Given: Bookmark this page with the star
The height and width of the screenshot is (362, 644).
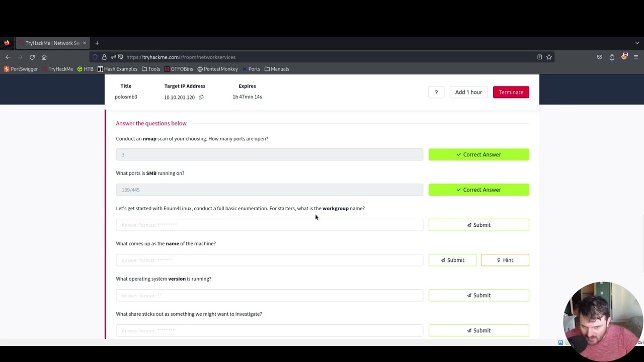Looking at the screenshot, I should (x=549, y=57).
